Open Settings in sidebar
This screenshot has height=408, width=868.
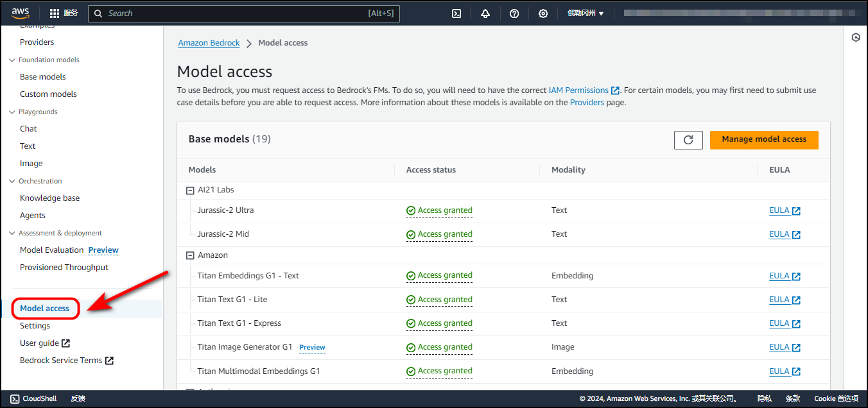(35, 326)
